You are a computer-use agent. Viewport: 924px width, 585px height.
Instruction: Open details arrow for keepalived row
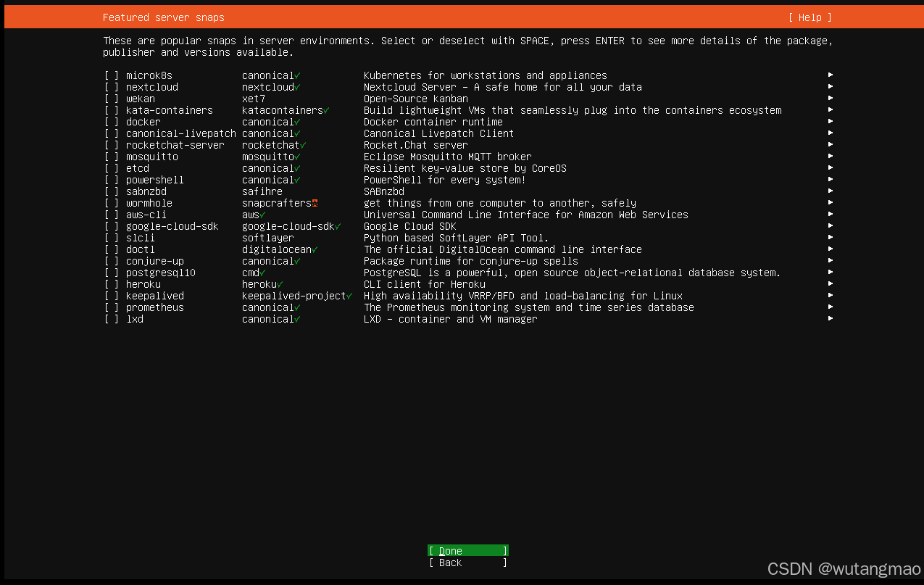pyautogui.click(x=831, y=295)
